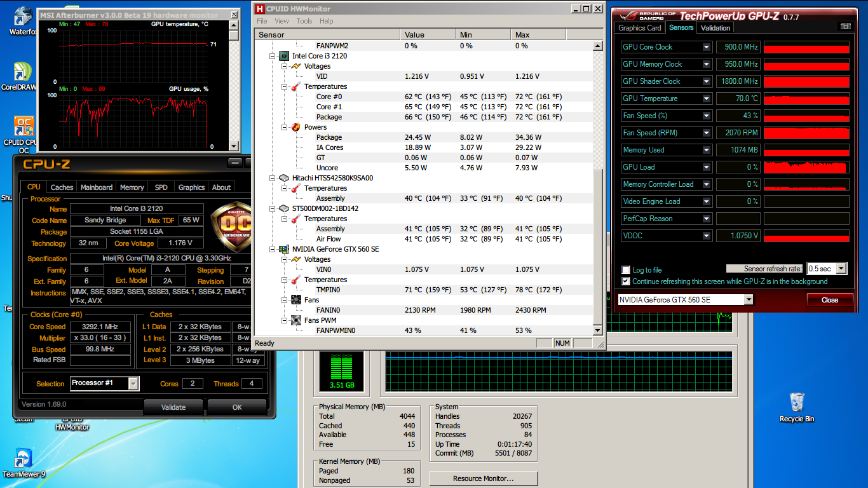Screen dimensions: 868x488
Task: Toggle the Log to file checkbox
Action: point(627,270)
